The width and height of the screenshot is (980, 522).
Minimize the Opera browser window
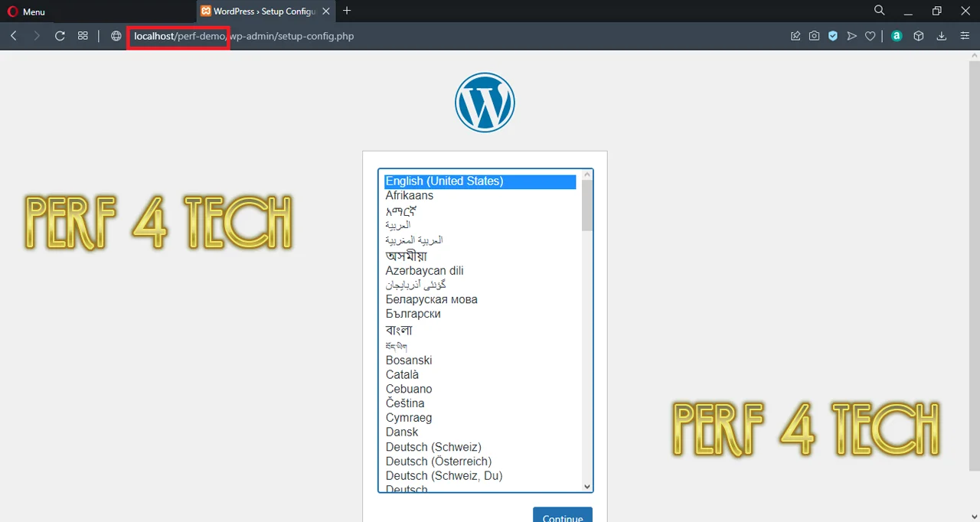click(x=908, y=11)
